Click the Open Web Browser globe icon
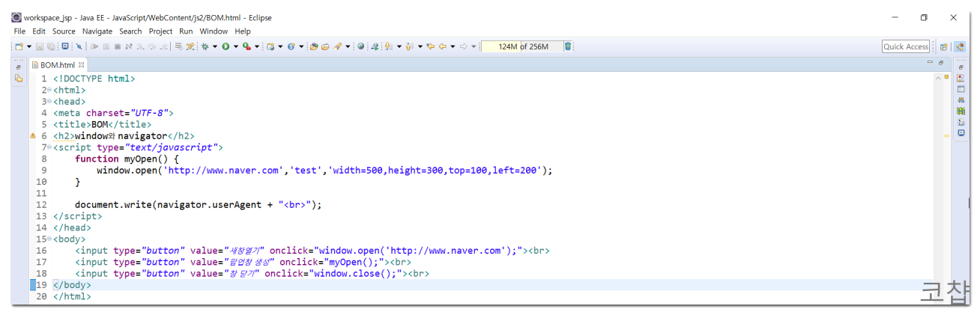The height and width of the screenshot is (315, 980). coord(360,46)
